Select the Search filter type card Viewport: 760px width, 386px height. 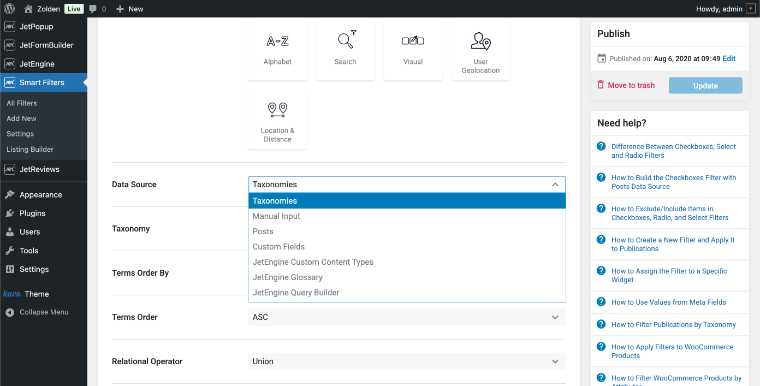coord(345,51)
